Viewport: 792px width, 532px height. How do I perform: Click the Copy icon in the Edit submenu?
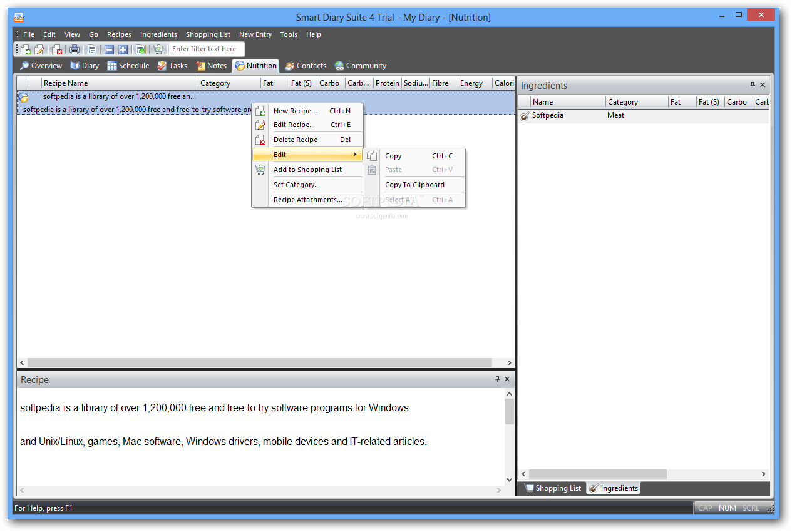click(x=372, y=156)
